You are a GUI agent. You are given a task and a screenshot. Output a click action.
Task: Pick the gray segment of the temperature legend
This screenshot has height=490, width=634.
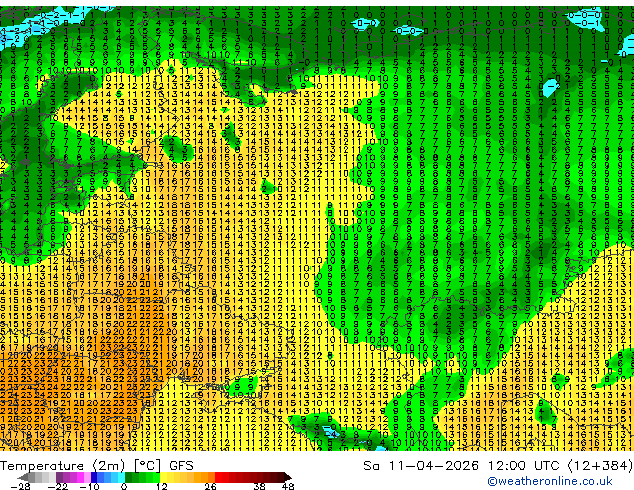tap(31, 477)
